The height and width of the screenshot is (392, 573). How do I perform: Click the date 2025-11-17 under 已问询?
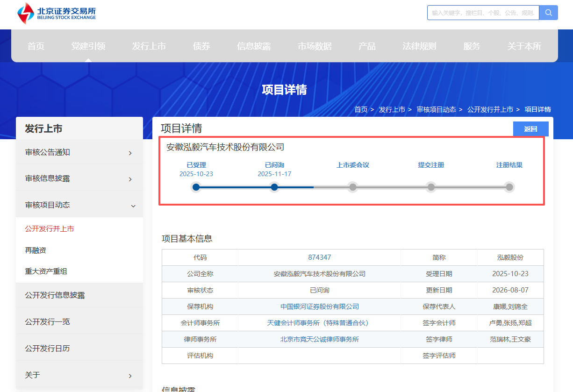coord(274,174)
